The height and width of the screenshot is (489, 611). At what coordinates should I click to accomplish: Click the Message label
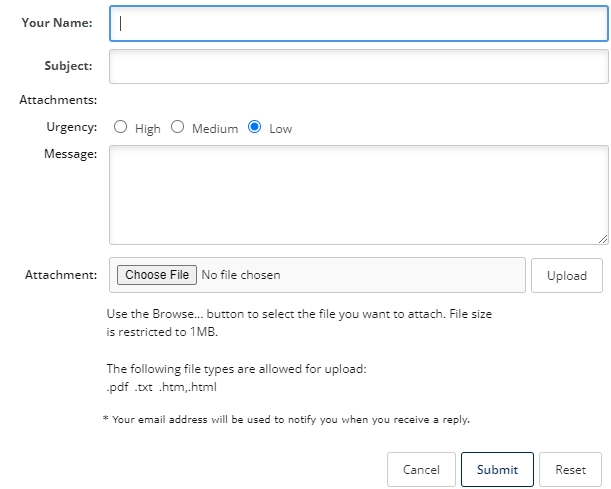pos(71,154)
